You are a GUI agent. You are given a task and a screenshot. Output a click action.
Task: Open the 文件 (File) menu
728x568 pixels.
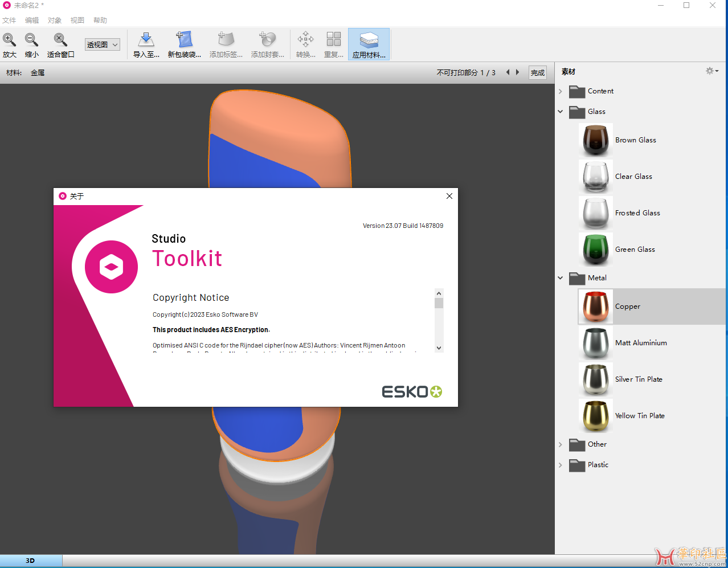[9, 20]
